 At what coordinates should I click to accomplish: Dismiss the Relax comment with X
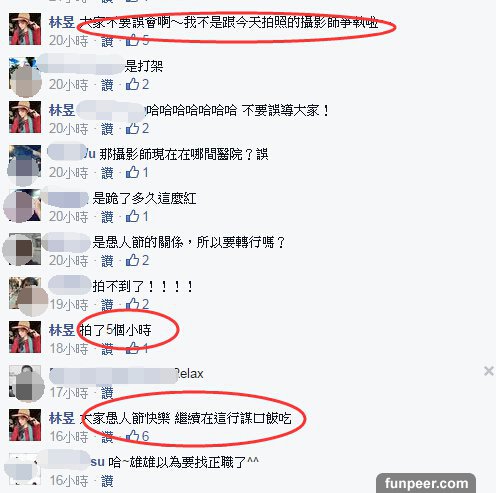489,371
